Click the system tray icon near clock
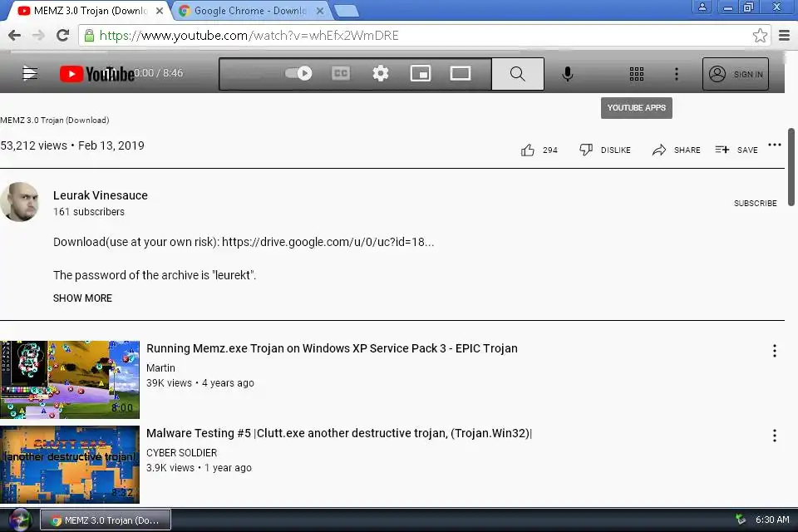Screen dimensions: 798x532 click(x=741, y=520)
